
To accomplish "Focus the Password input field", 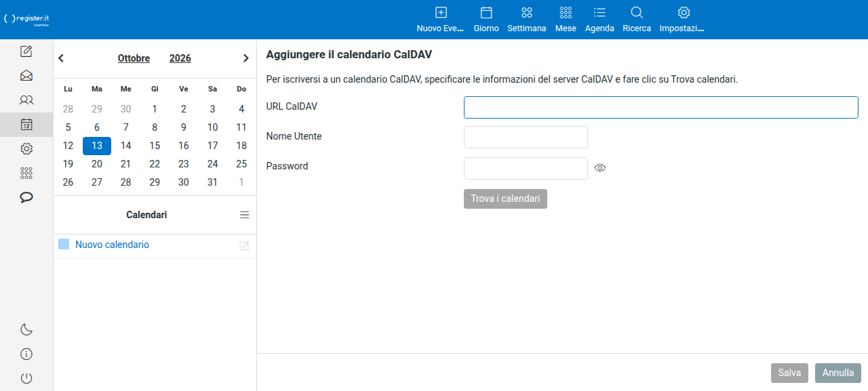I will pyautogui.click(x=526, y=169).
